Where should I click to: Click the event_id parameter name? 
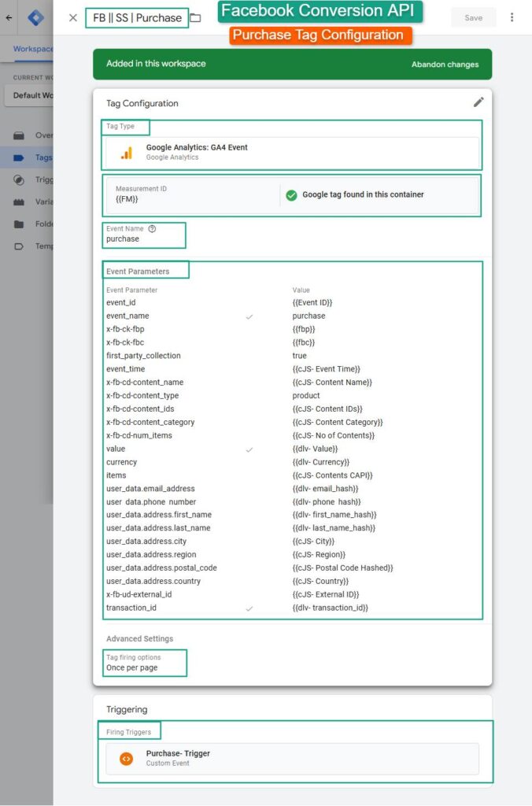point(120,303)
